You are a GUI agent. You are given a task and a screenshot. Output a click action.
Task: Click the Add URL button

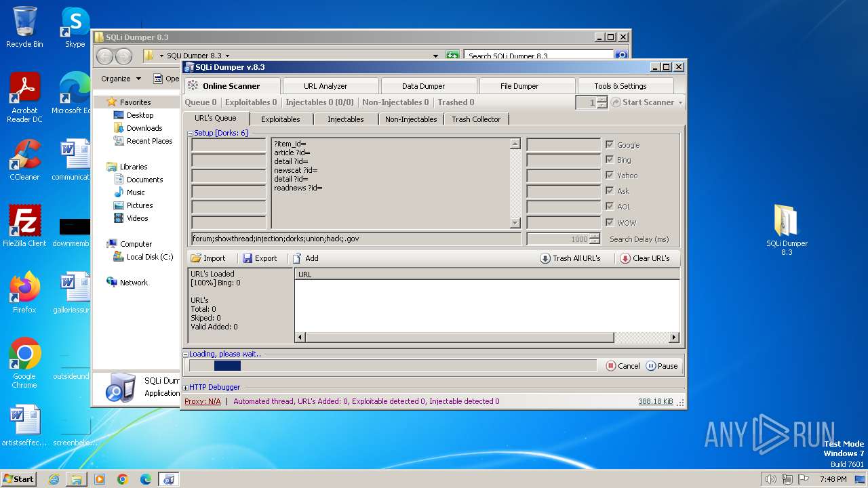click(305, 258)
